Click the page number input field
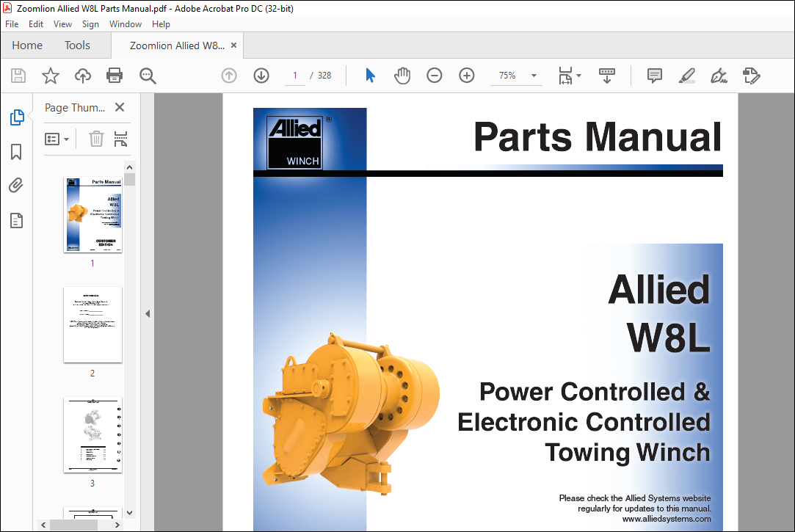Screen dimensions: 795x532 click(295, 76)
